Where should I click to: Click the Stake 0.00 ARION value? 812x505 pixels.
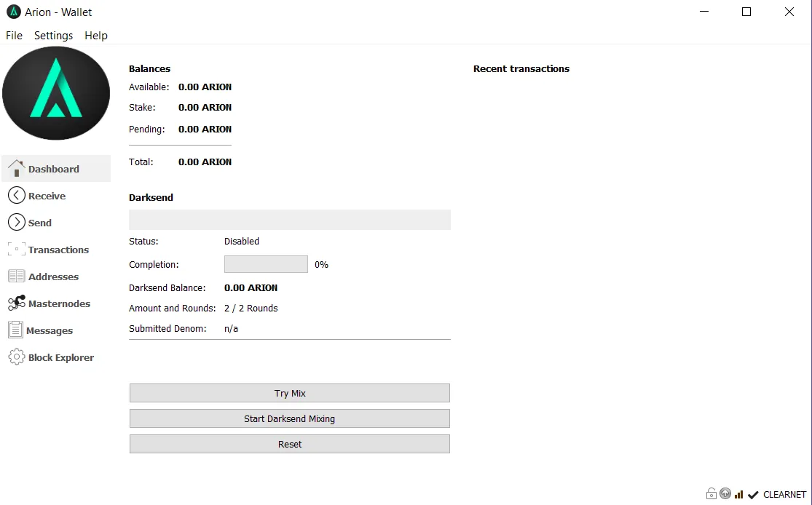click(205, 108)
